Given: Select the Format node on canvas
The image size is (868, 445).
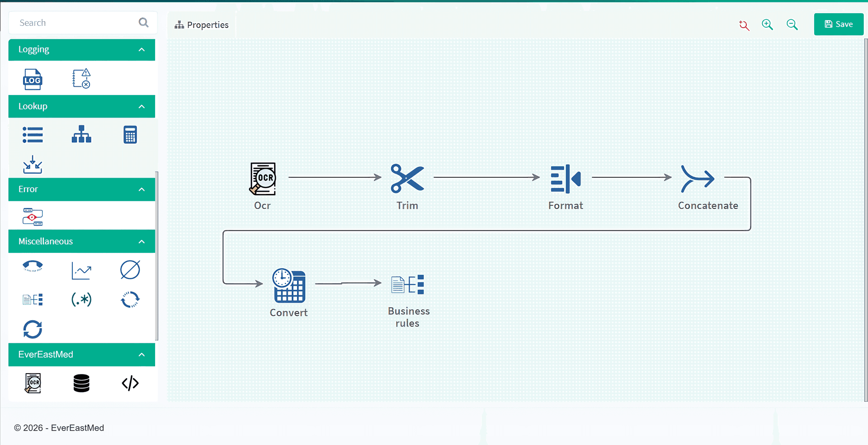Looking at the screenshot, I should click(566, 178).
